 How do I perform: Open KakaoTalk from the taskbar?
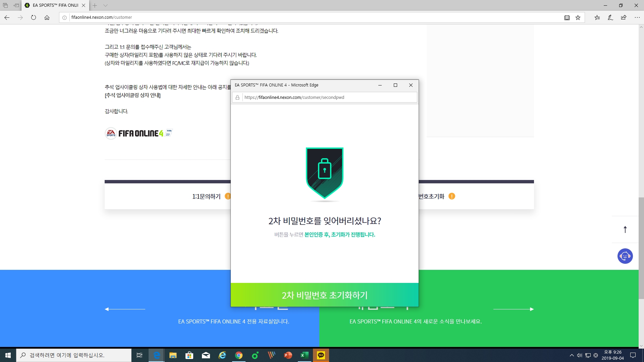coord(321,355)
